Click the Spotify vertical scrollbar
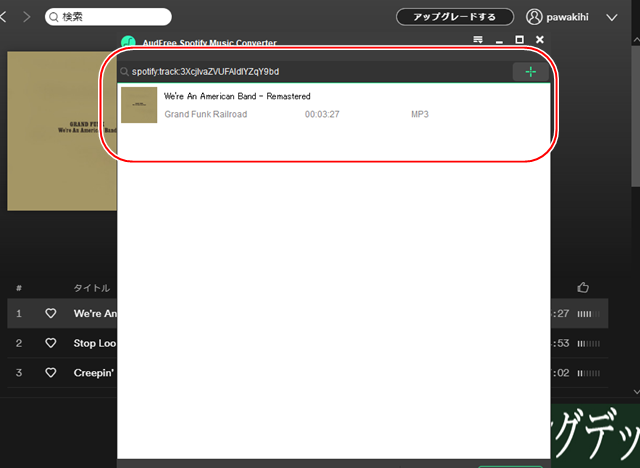640x468 pixels. [636, 114]
